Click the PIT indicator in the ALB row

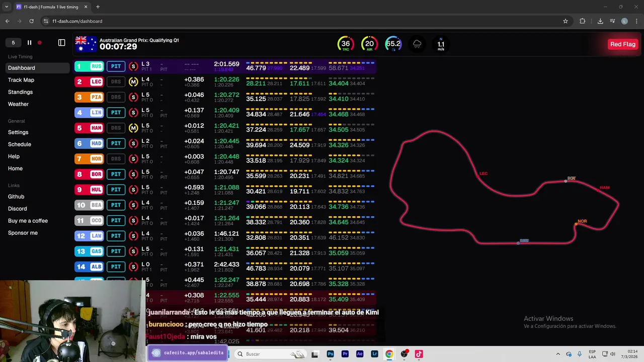tap(116, 266)
